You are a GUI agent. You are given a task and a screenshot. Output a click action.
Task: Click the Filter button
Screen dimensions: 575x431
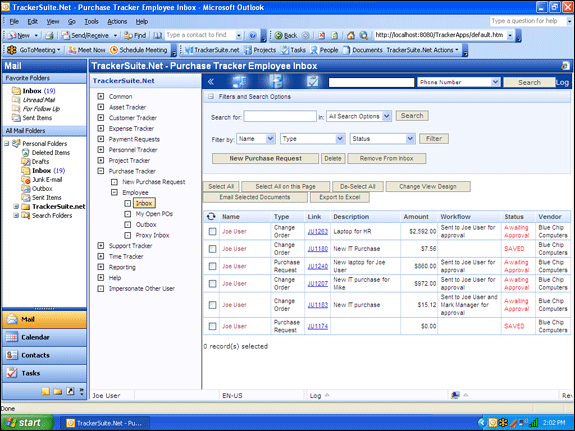coord(434,139)
